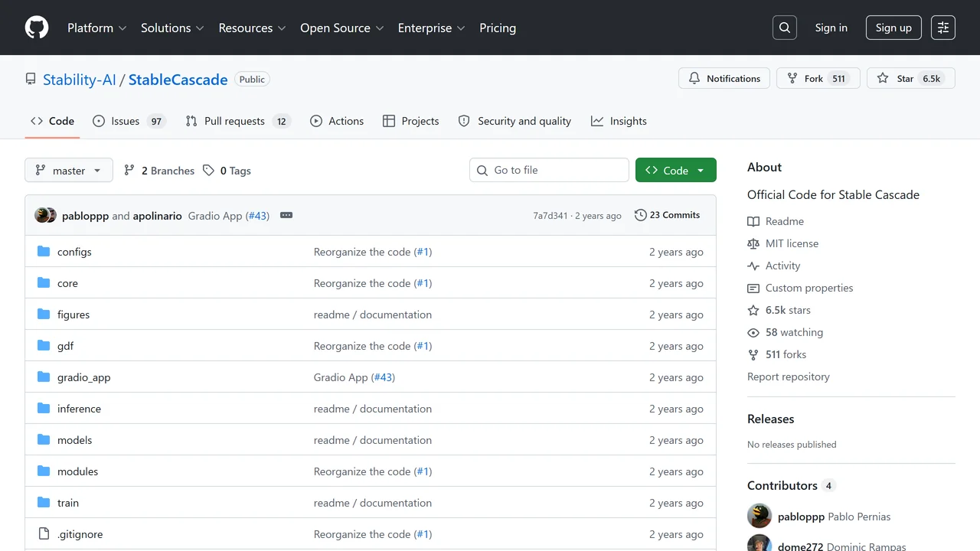
Task: Click the pulse icon next to Activity
Action: pyautogui.click(x=753, y=266)
